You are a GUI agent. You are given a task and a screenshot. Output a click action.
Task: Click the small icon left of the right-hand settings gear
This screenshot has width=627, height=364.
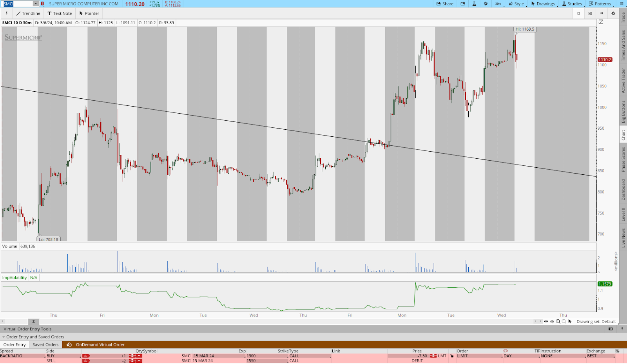point(602,13)
